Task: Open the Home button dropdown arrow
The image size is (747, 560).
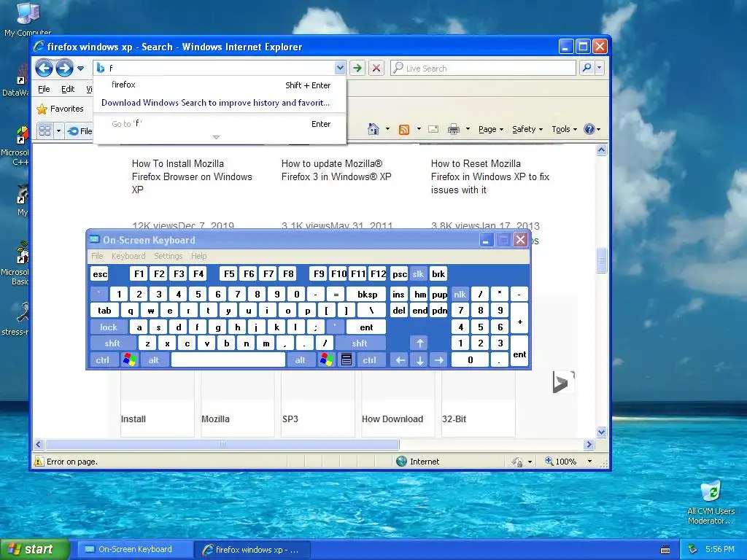Action: pos(387,129)
